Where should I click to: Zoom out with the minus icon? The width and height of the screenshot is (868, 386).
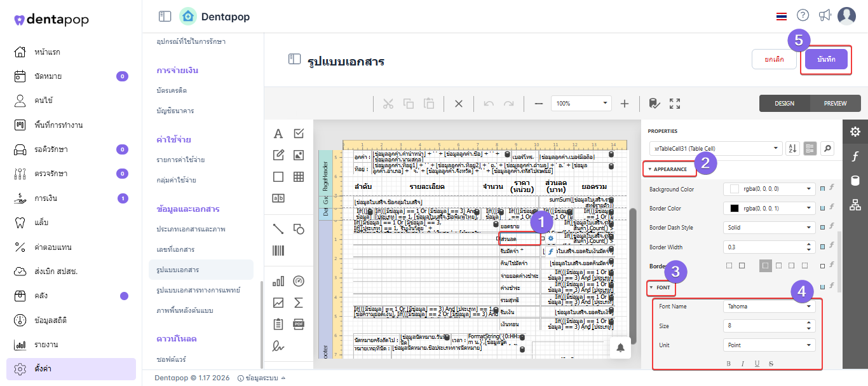pos(539,104)
